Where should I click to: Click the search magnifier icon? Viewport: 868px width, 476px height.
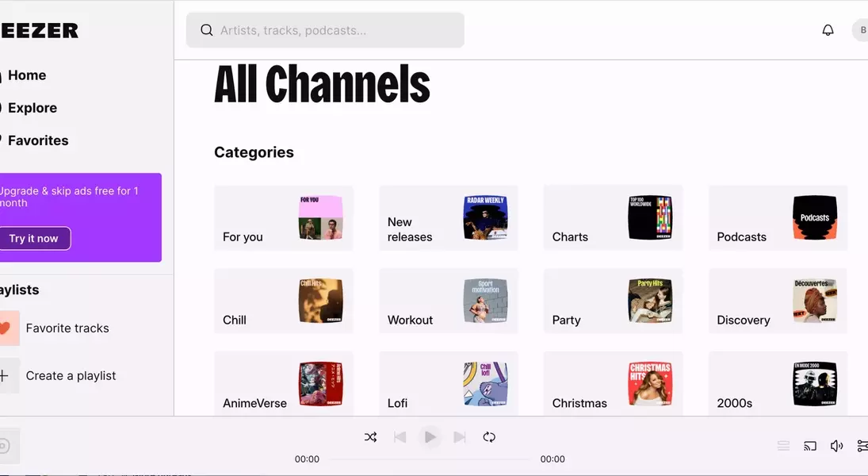pos(206,29)
